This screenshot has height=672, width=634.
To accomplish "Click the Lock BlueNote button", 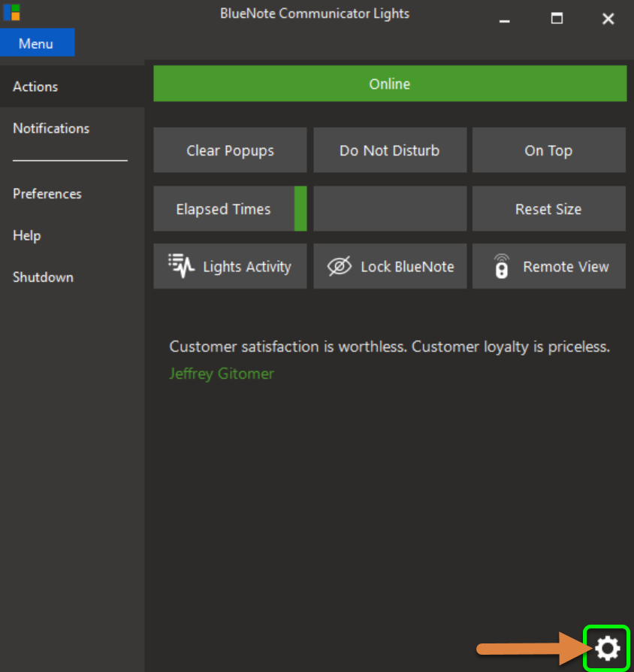I will coord(390,266).
